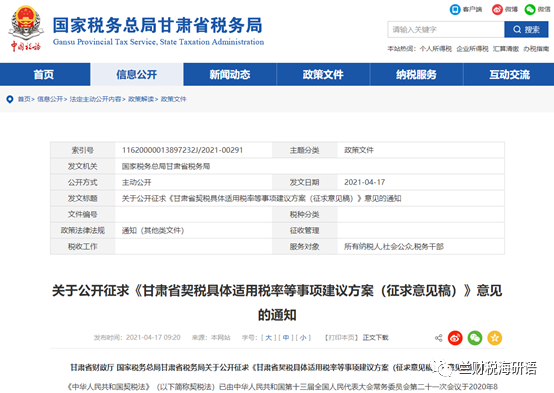This screenshot has height=393, width=554.
Task: Select index number 11620000013897232J/2021-00291
Action: [182, 150]
